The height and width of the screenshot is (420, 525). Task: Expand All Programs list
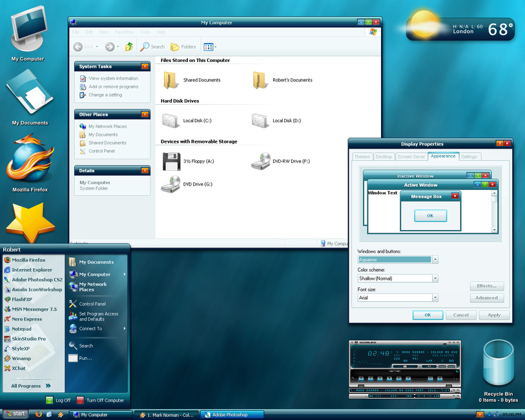[31, 386]
